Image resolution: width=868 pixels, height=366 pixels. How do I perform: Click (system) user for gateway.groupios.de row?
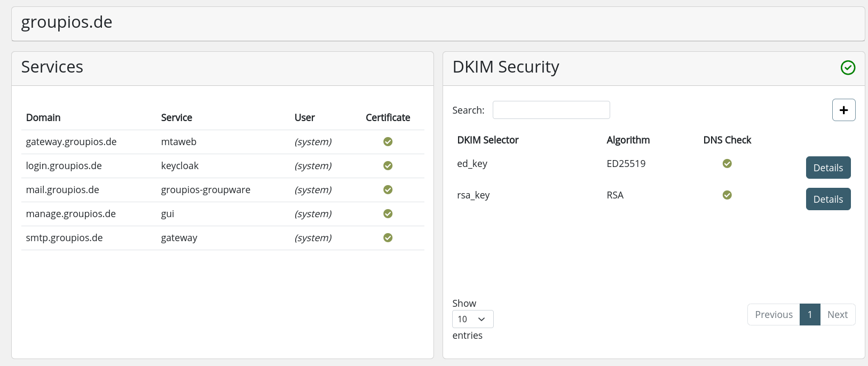(313, 142)
